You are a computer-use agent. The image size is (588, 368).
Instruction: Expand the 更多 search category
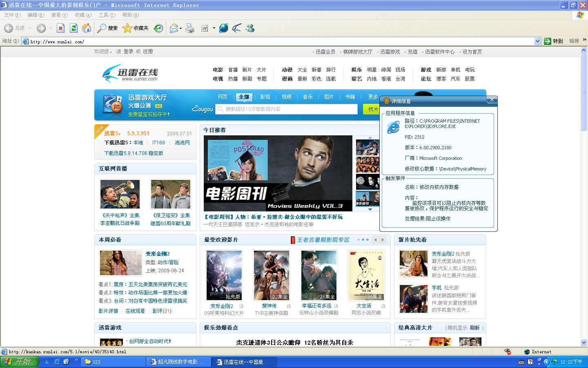tap(373, 97)
